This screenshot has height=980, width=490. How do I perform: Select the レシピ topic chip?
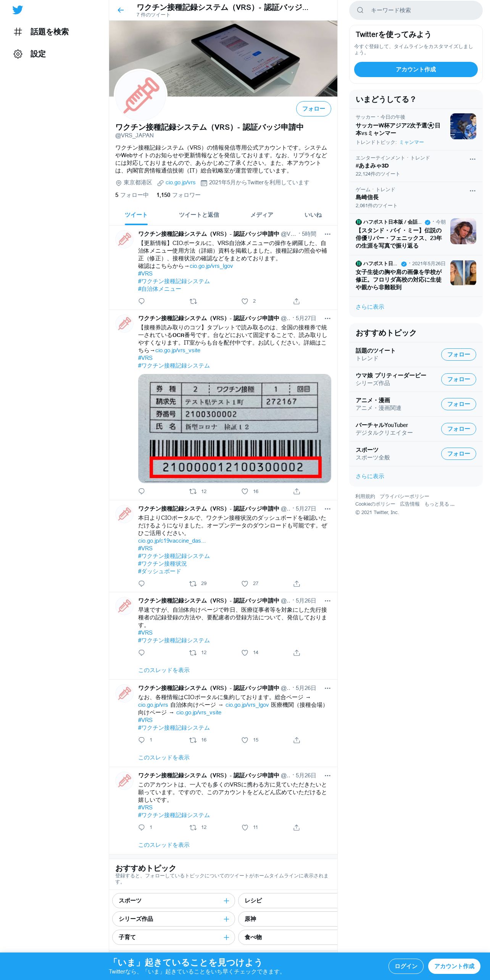pos(288,901)
